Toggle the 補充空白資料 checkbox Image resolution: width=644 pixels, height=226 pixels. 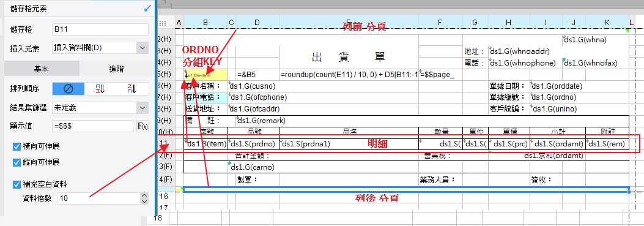pyautogui.click(x=17, y=184)
